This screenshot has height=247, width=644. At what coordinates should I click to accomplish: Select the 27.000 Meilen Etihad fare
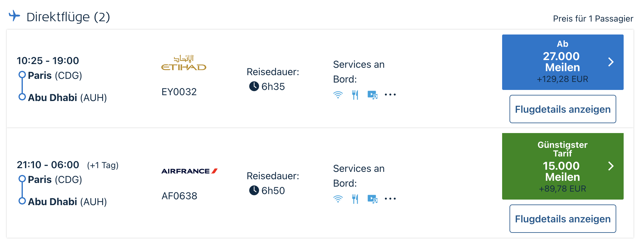(562, 62)
